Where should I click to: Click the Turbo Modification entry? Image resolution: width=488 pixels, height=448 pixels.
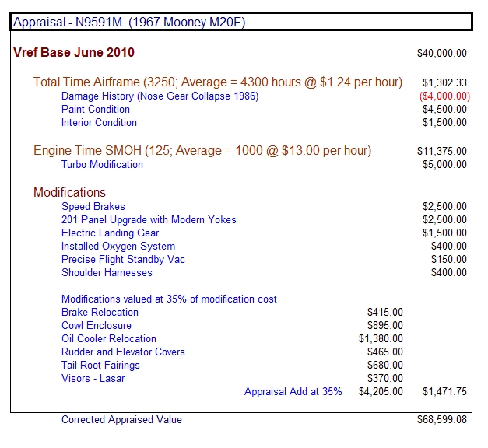pyautogui.click(x=102, y=165)
